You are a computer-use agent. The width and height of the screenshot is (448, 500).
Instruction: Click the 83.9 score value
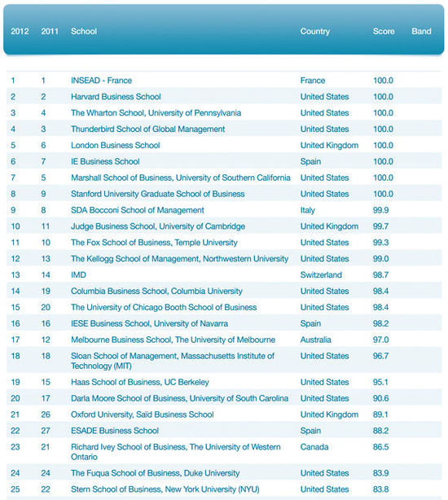pyautogui.click(x=380, y=473)
